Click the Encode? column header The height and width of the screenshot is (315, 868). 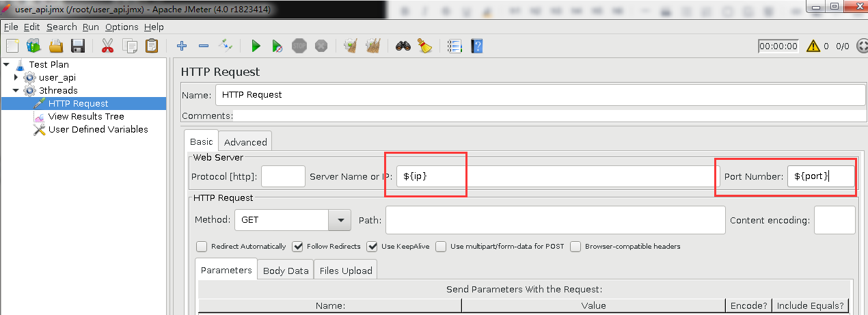click(749, 305)
